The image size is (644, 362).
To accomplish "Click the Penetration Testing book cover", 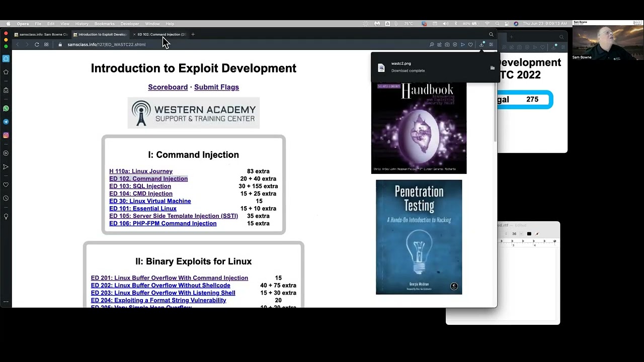I will (x=419, y=237).
